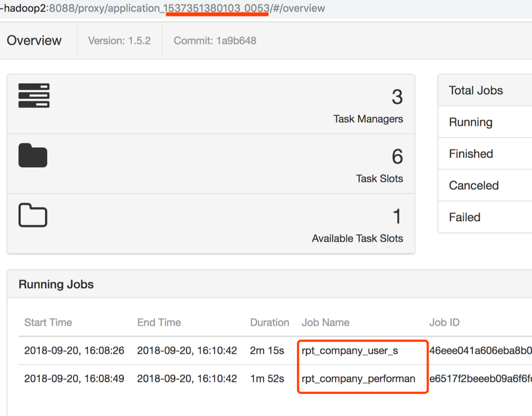Sort by the Start Time column header
The width and height of the screenshot is (532, 416).
pyautogui.click(x=48, y=322)
